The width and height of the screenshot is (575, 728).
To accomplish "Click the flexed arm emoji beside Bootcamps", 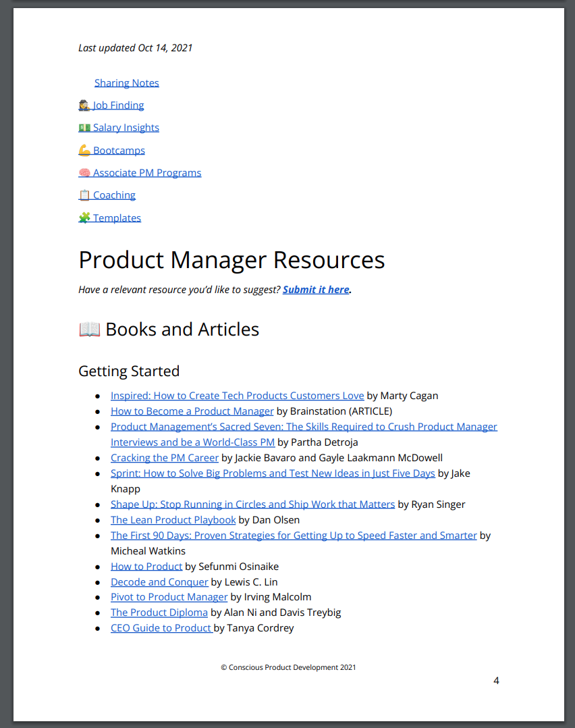I will pyautogui.click(x=84, y=150).
